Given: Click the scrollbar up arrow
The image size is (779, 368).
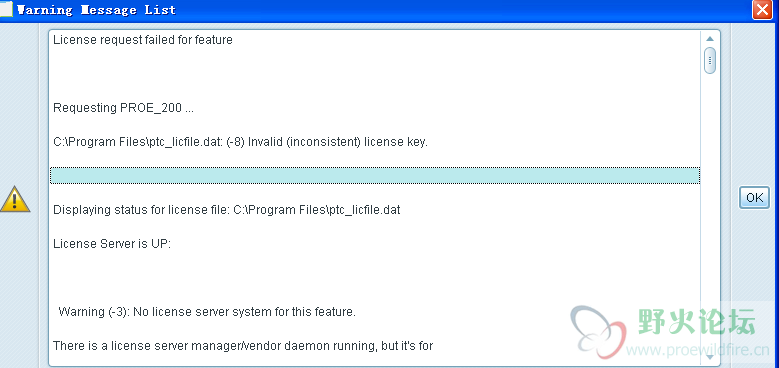Looking at the screenshot, I should (x=710, y=39).
